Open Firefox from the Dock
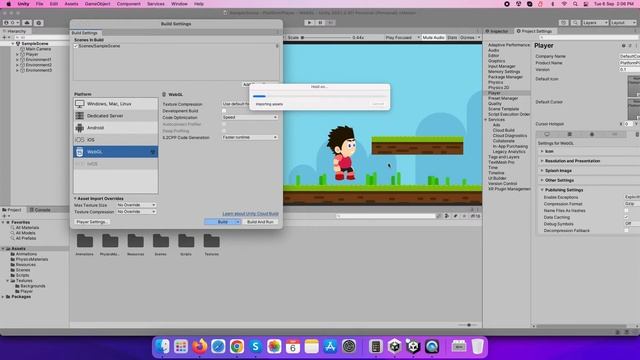The image size is (640, 360). click(200, 347)
